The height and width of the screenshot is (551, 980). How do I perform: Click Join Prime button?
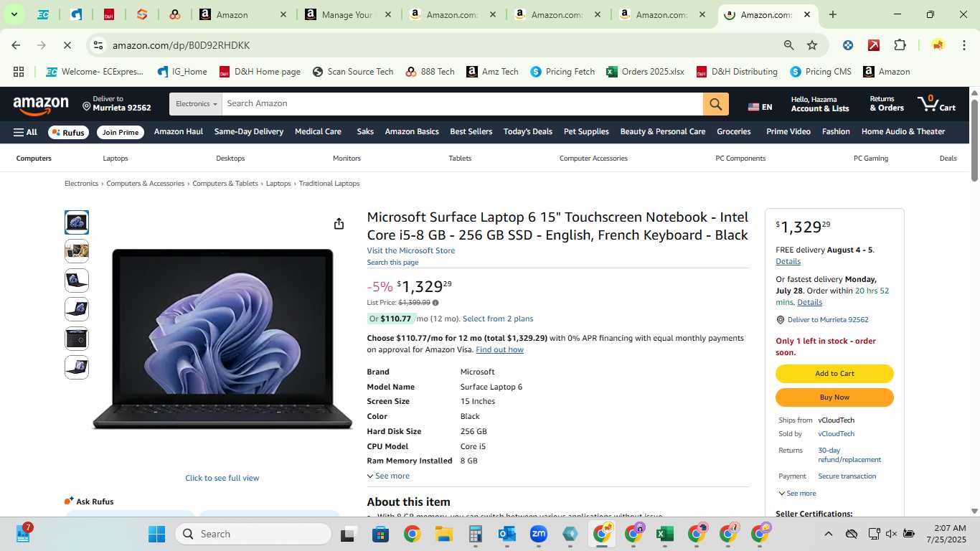(120, 132)
